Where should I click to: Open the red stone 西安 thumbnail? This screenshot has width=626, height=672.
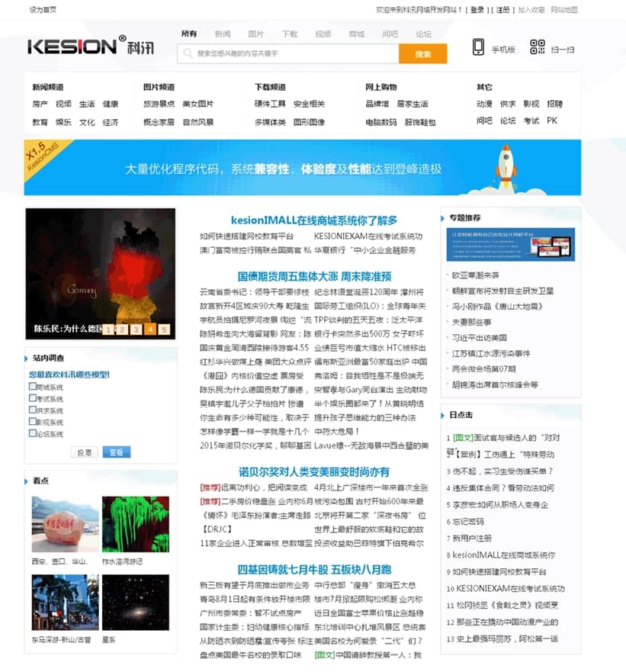click(65, 524)
